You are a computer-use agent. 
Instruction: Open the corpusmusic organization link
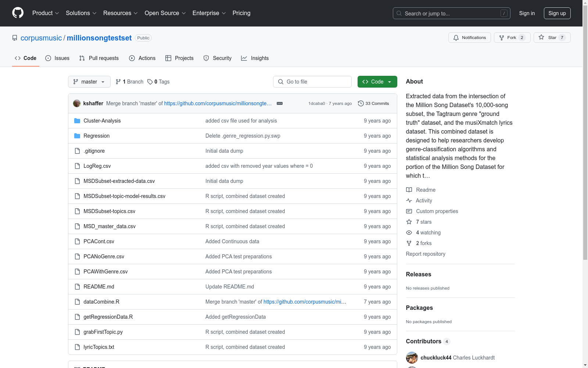41,38
